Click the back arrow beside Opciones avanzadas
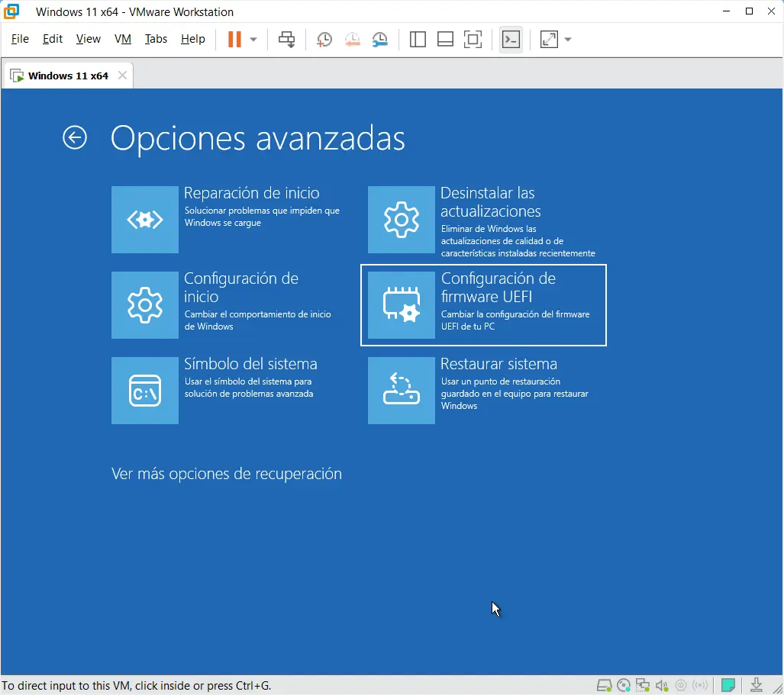Viewport: 784px width, 695px height. (x=75, y=137)
